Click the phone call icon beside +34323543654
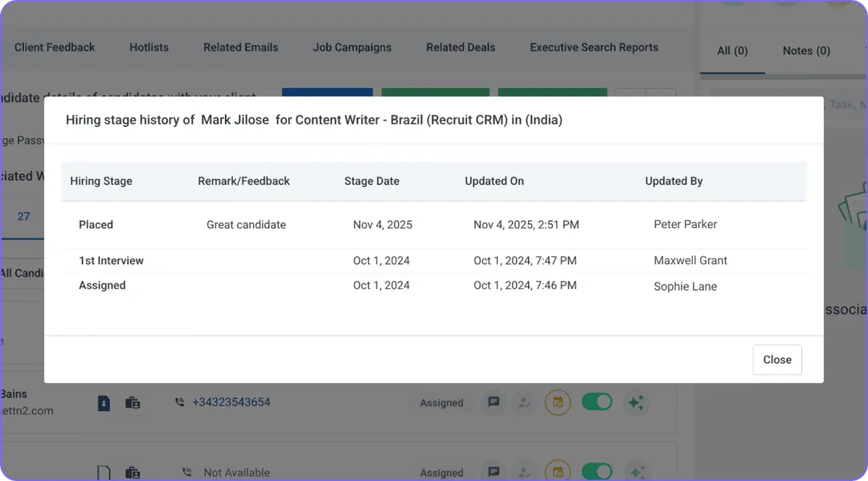 coord(178,402)
